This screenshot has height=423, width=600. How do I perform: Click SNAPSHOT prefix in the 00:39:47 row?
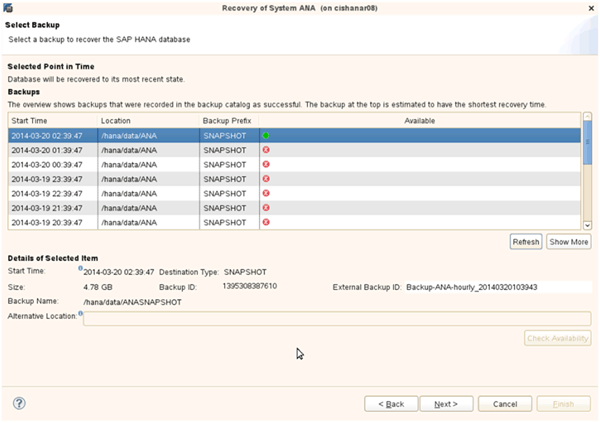[x=225, y=165]
